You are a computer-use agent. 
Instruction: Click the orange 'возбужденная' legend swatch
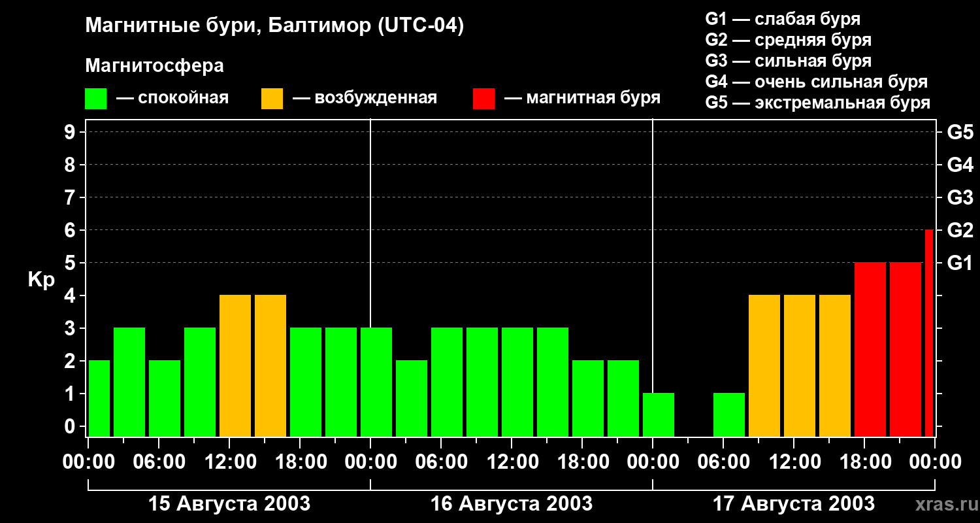tap(272, 98)
